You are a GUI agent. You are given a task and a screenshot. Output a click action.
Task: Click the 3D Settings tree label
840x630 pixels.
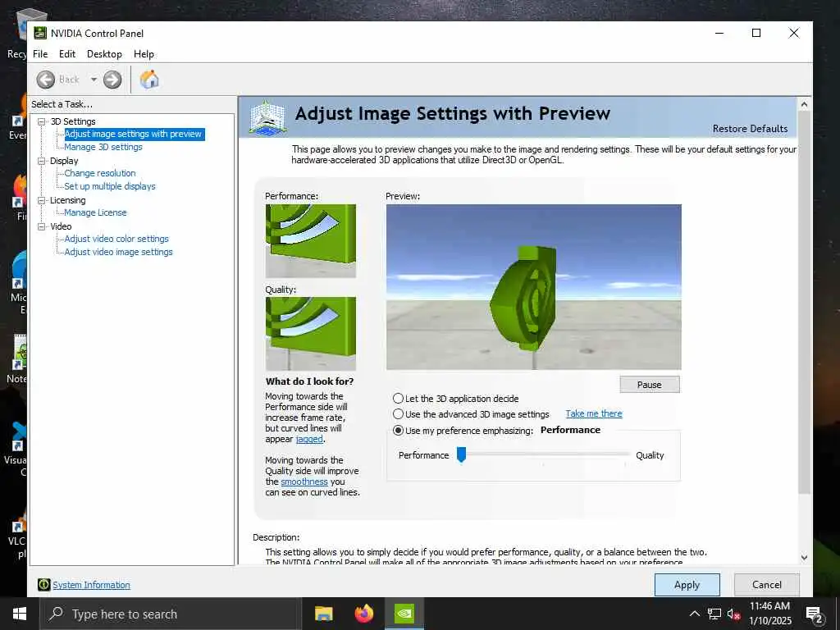click(x=73, y=121)
